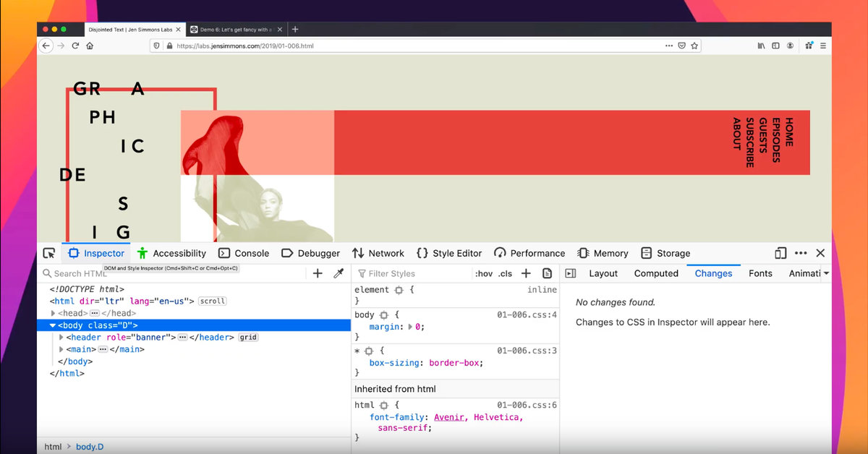
Task: Bookmark the page with the star icon
Action: click(x=693, y=45)
